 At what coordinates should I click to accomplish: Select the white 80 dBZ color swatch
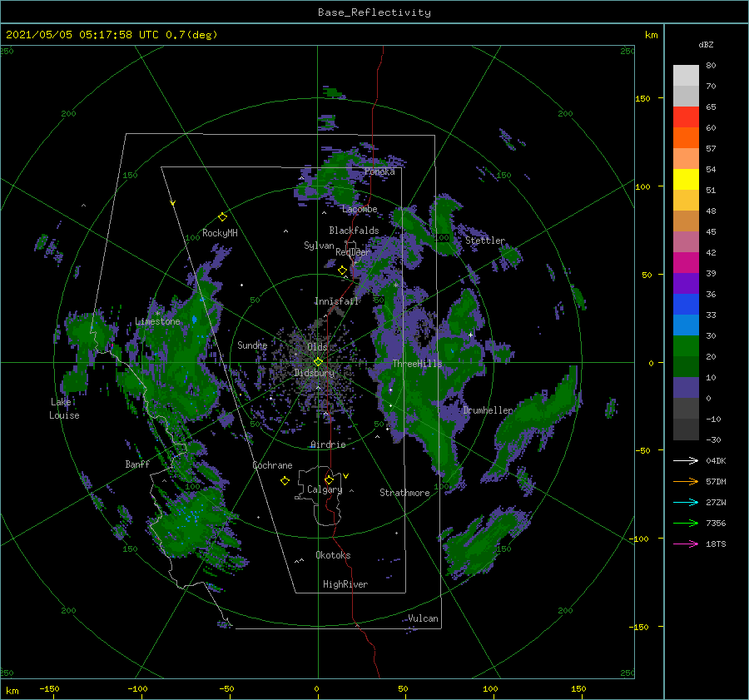click(686, 75)
